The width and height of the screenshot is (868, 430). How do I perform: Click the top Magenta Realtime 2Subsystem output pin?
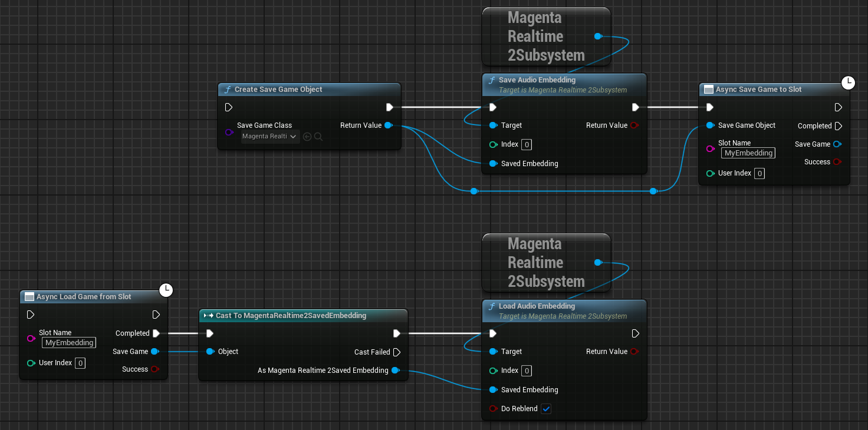(x=598, y=37)
